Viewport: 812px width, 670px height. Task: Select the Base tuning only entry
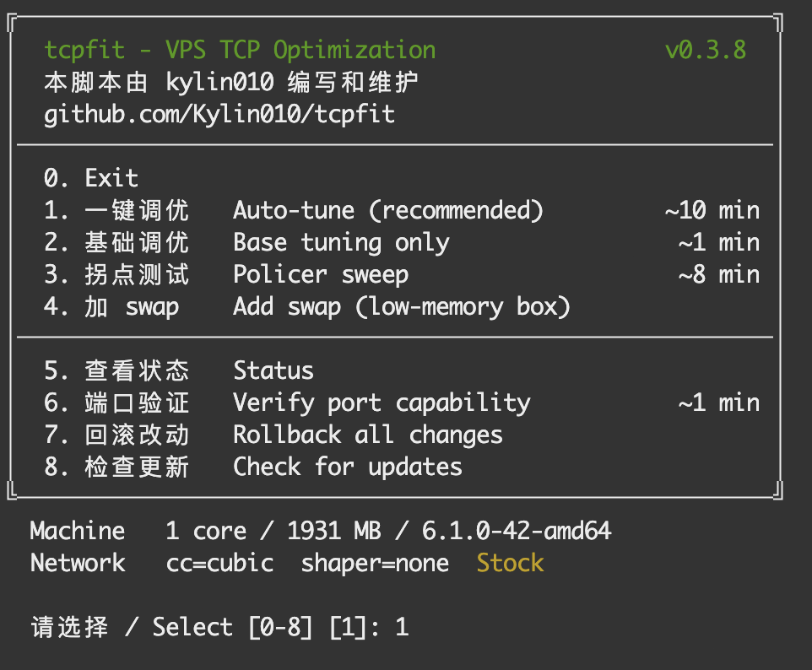402,242
